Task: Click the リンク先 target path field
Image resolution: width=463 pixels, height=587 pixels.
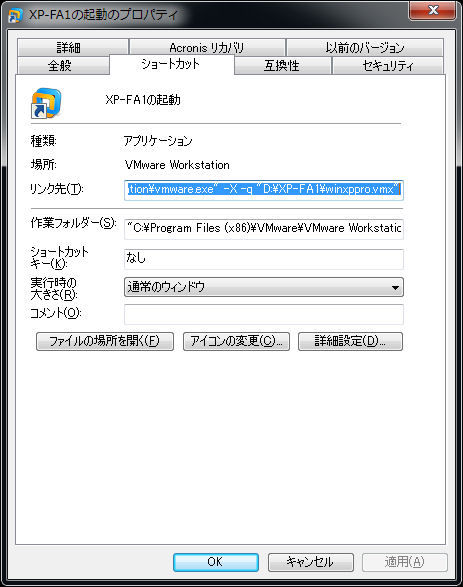Action: click(x=264, y=190)
